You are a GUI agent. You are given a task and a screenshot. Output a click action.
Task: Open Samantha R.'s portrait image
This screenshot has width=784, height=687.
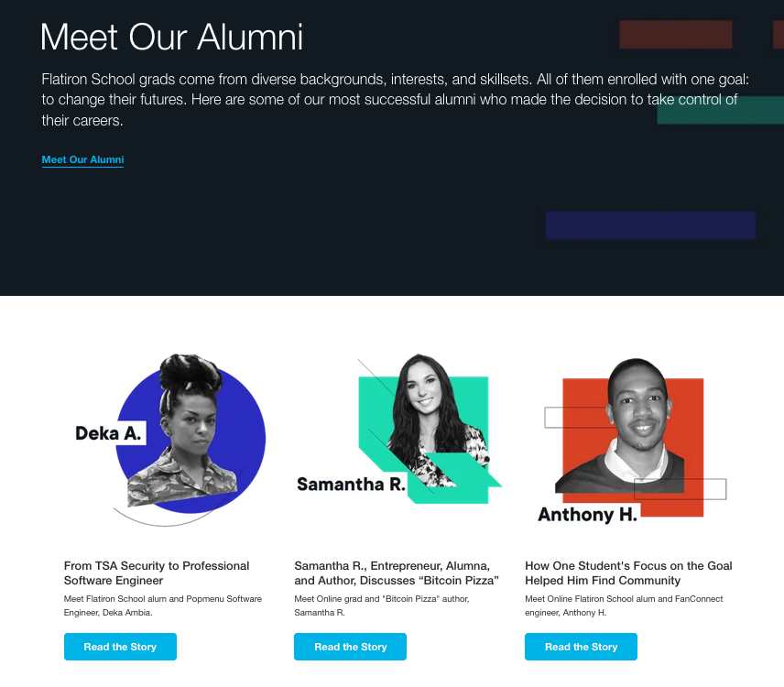point(423,421)
